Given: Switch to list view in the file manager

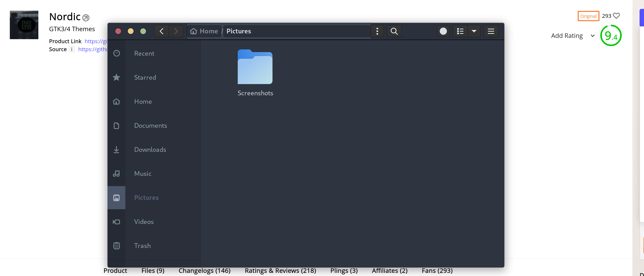Looking at the screenshot, I should [460, 31].
